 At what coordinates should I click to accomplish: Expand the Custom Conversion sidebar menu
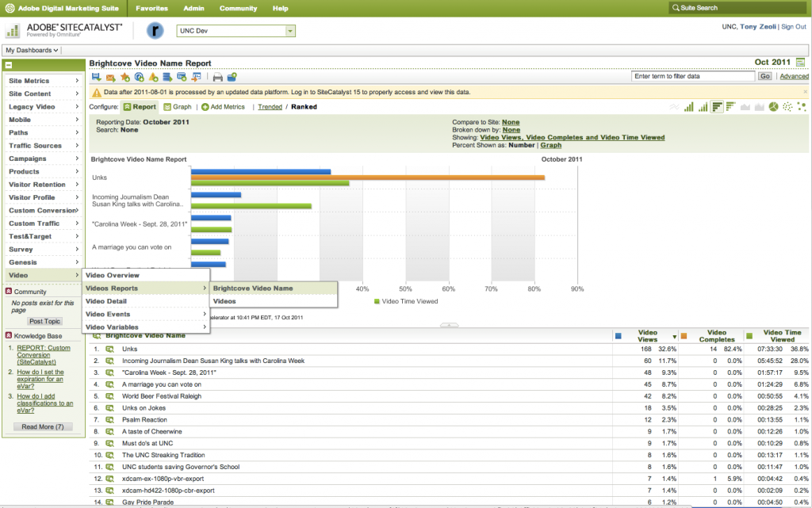pyautogui.click(x=44, y=210)
